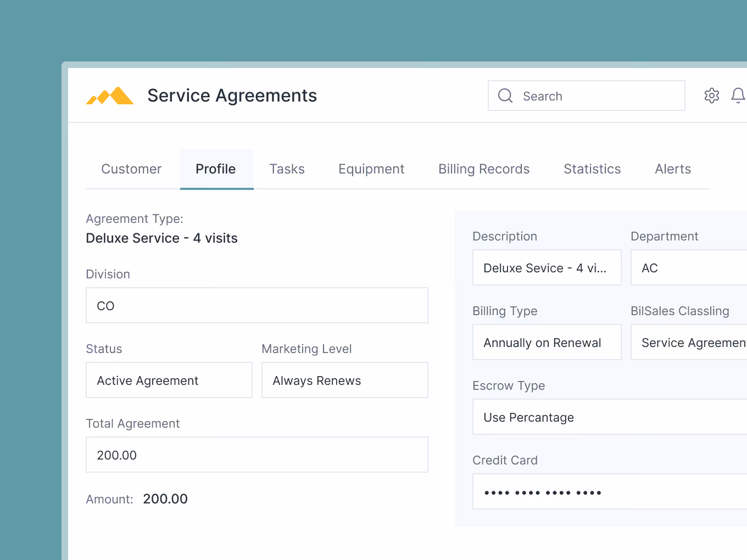Screen dimensions: 747x560
Task: Click the Marketing Level label
Action: coord(306,349)
